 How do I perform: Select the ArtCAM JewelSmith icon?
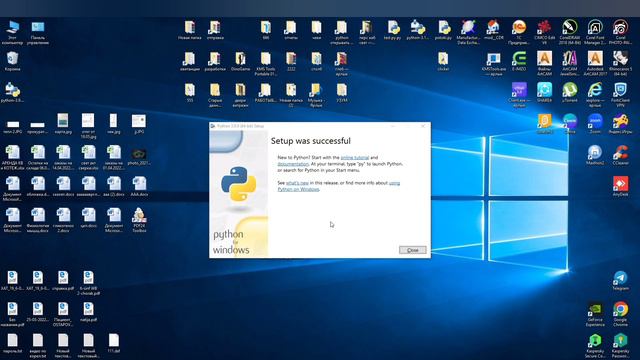[569, 63]
